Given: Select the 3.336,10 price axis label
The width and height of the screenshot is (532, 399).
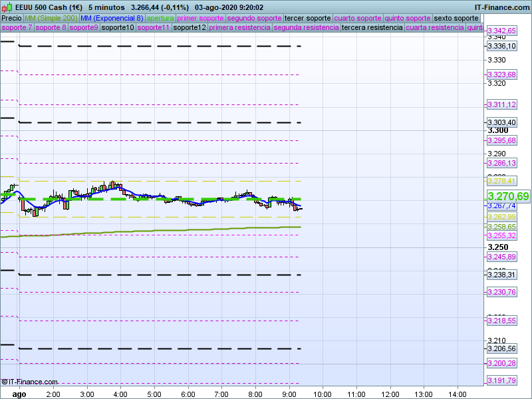Looking at the screenshot, I should point(501,46).
